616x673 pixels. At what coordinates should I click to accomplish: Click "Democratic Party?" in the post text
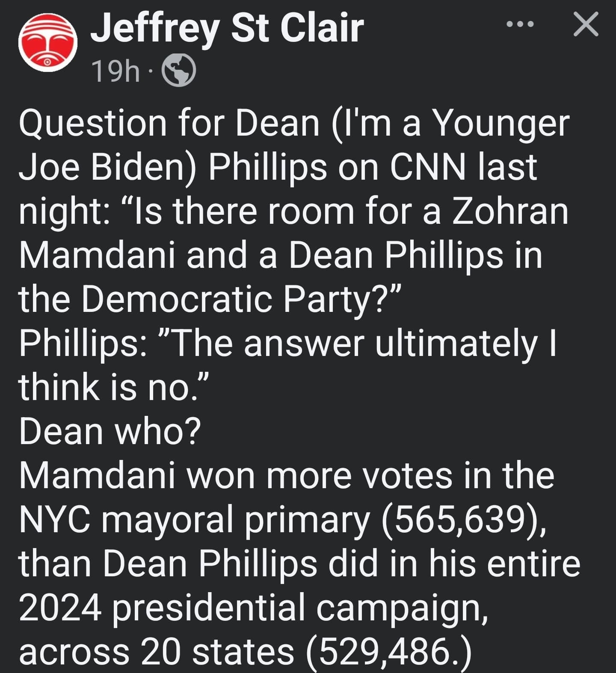coord(241,299)
